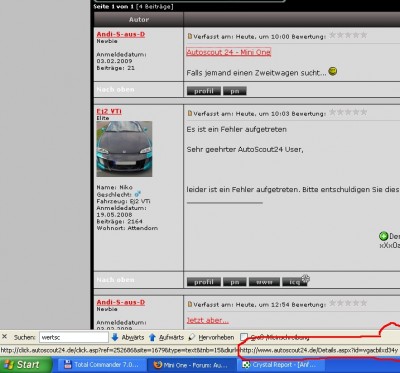Click the blue Aufwärts up arrow icon
The image size is (400, 373).
152,337
